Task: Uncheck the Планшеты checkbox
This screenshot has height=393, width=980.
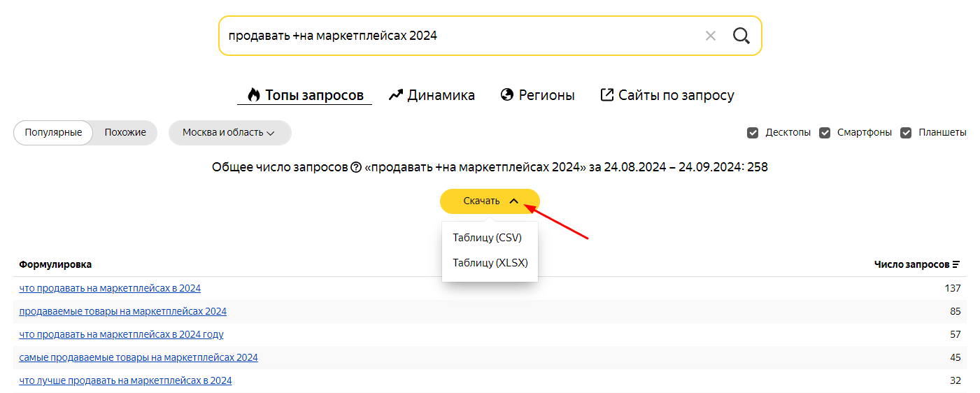Action: coord(906,132)
